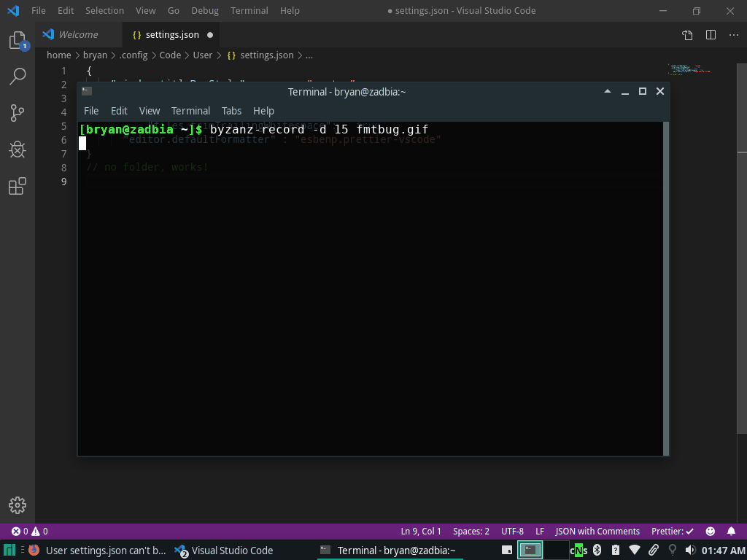Click 'Code' in the breadcrumb path

(x=170, y=55)
